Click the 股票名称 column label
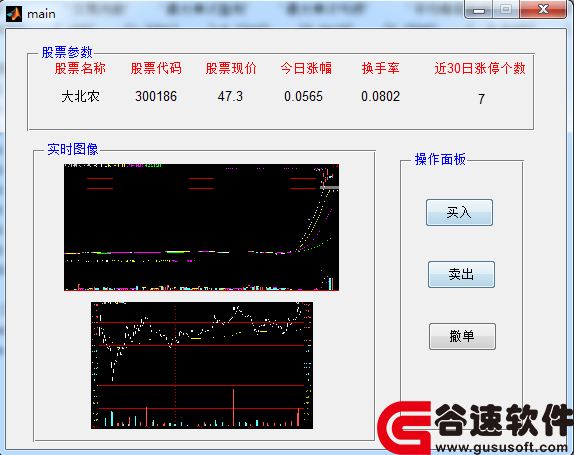 80,68
